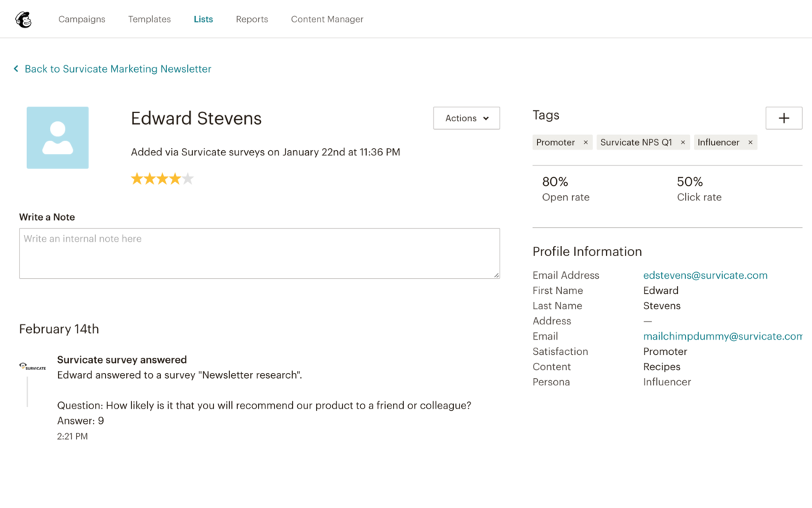This screenshot has width=812, height=508.
Task: Remove the Influencer tag
Action: (750, 143)
